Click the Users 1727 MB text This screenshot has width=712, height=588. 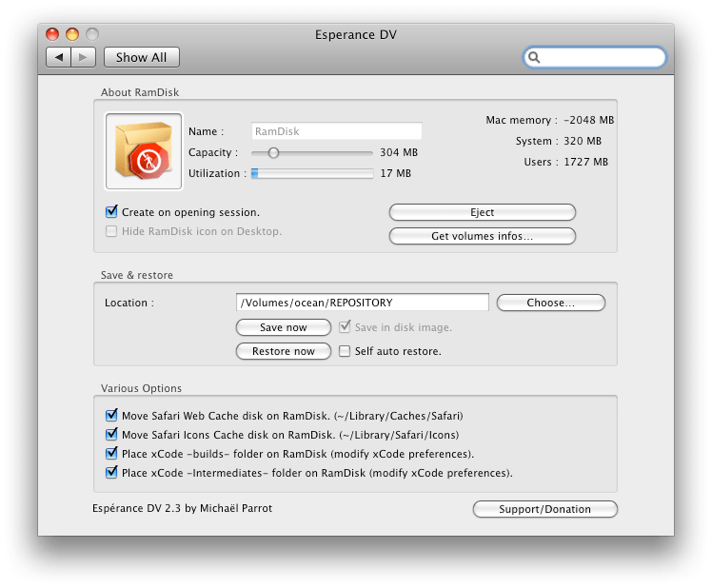point(565,162)
